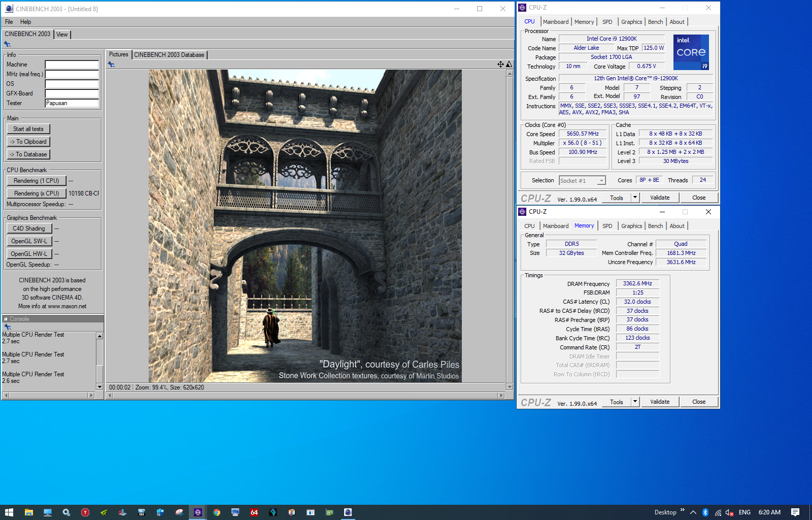Image resolution: width=812 pixels, height=520 pixels.
Task: Click Validate in the upper CPU-Z window
Action: 660,198
